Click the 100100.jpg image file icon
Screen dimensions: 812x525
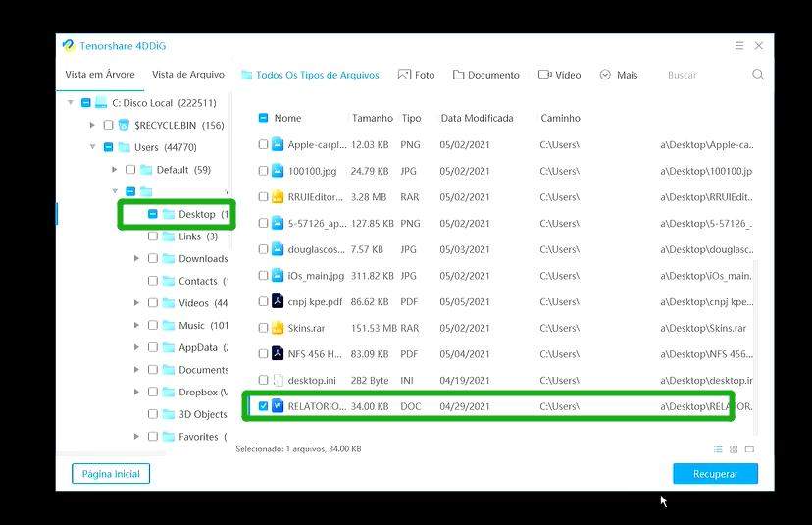pyautogui.click(x=278, y=171)
